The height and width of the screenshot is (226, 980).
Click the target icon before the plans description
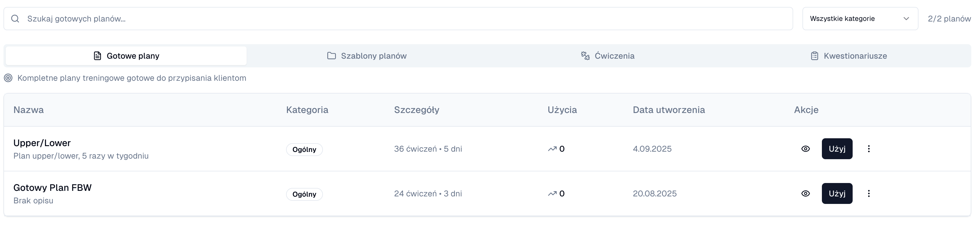[x=8, y=78]
